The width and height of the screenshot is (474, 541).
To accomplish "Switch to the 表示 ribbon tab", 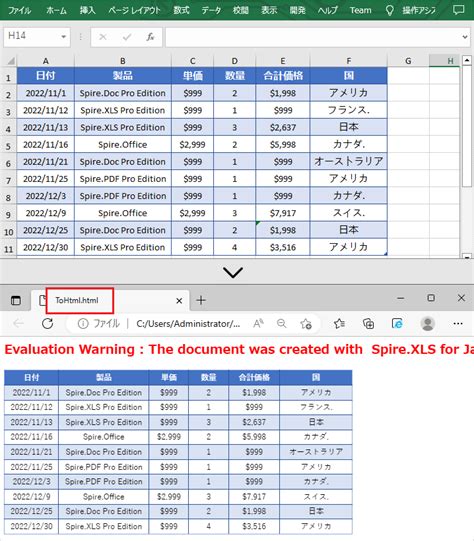I will (269, 10).
